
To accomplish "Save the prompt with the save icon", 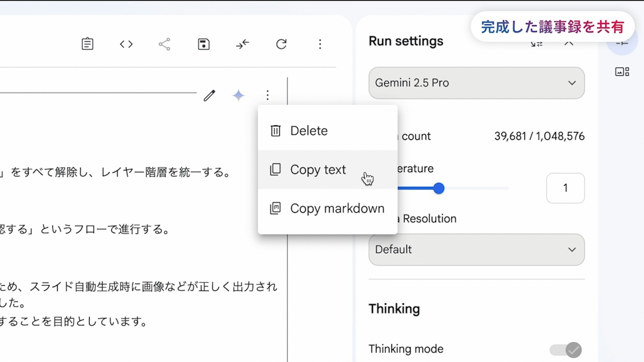I will click(203, 44).
